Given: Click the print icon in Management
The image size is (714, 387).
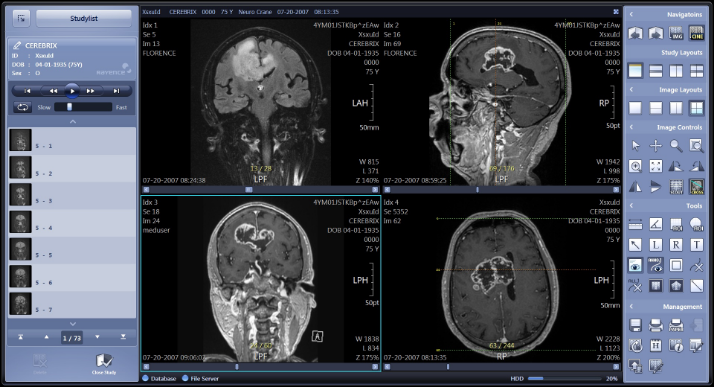Looking at the screenshot, I should click(656, 325).
